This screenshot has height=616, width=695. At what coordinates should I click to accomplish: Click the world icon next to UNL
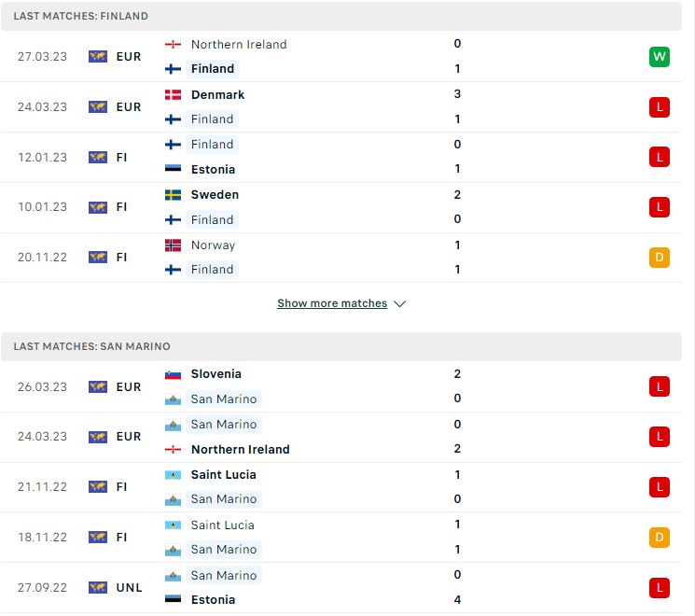[98, 588]
